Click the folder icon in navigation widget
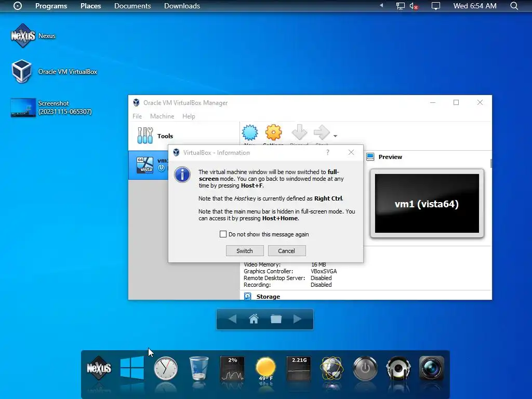Image resolution: width=532 pixels, height=399 pixels. (x=276, y=319)
